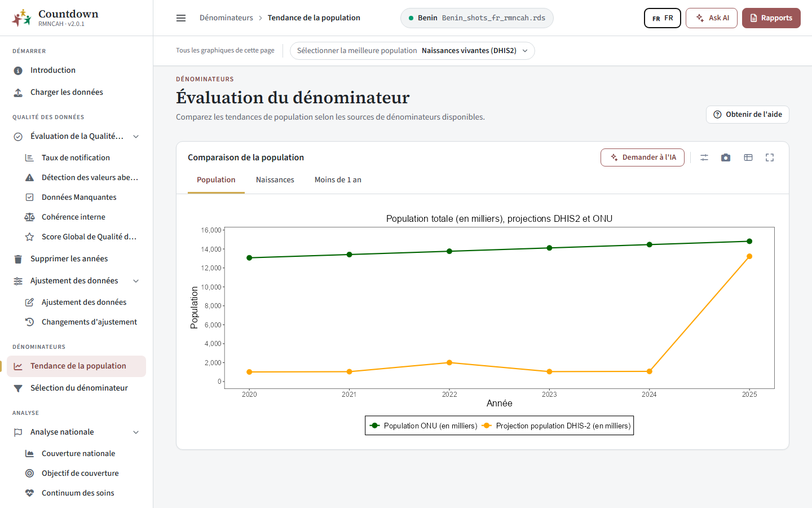Click the 2020 ONU green data point

pos(249,258)
